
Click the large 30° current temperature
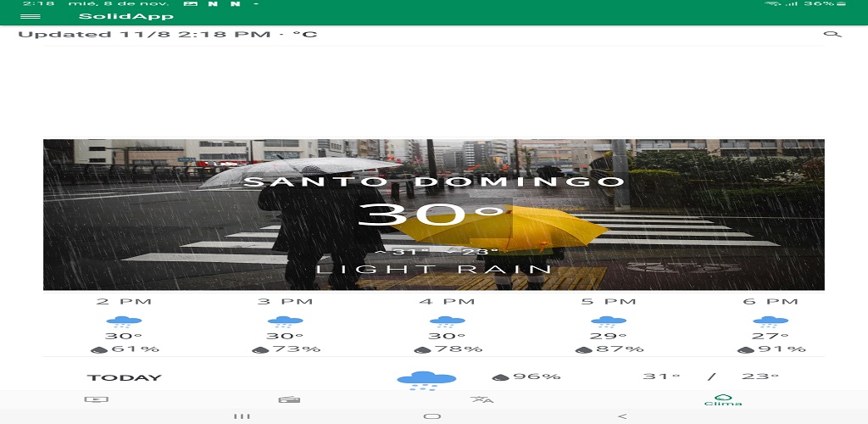tap(431, 215)
